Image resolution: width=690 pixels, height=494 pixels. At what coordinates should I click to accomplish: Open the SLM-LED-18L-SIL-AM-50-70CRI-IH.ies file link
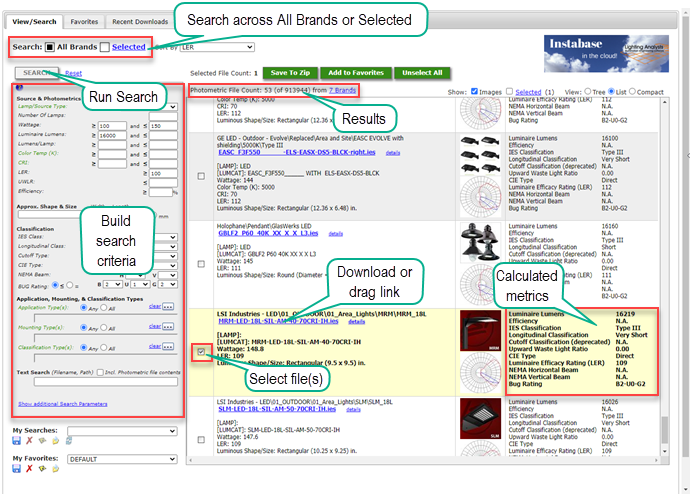point(277,409)
